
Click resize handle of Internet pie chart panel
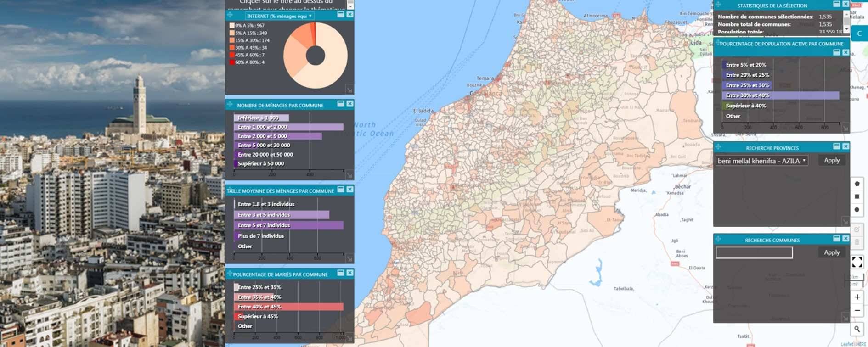click(349, 90)
